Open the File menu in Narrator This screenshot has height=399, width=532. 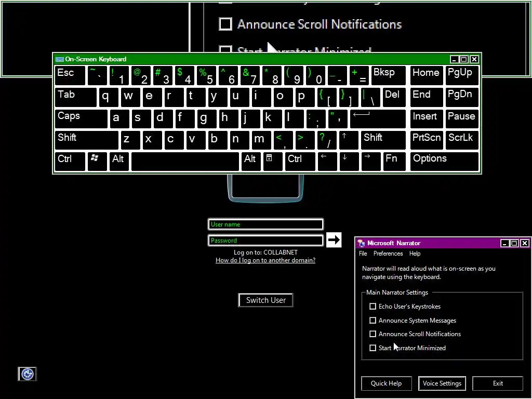point(363,254)
